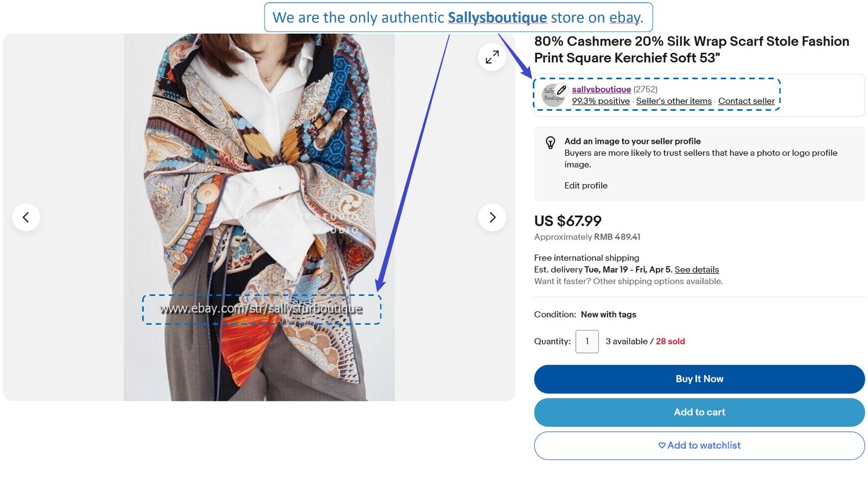Expand the product image to full view
868x486 pixels.
(x=492, y=57)
